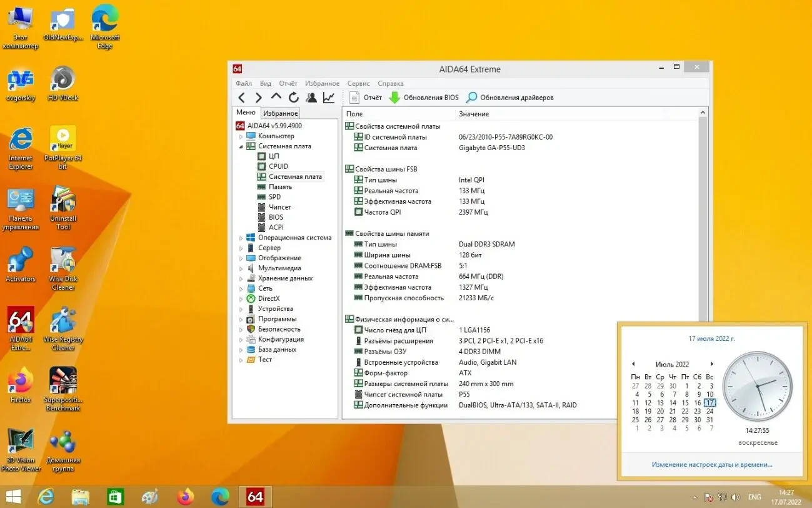
Task: Select the SPD item in tree
Action: coord(274,197)
